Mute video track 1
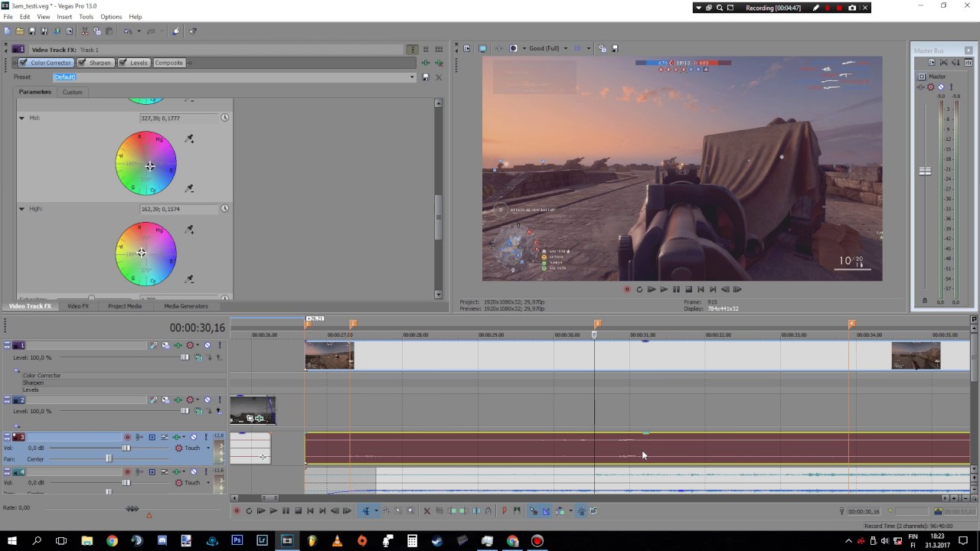Image resolution: width=980 pixels, height=551 pixels. [x=207, y=345]
